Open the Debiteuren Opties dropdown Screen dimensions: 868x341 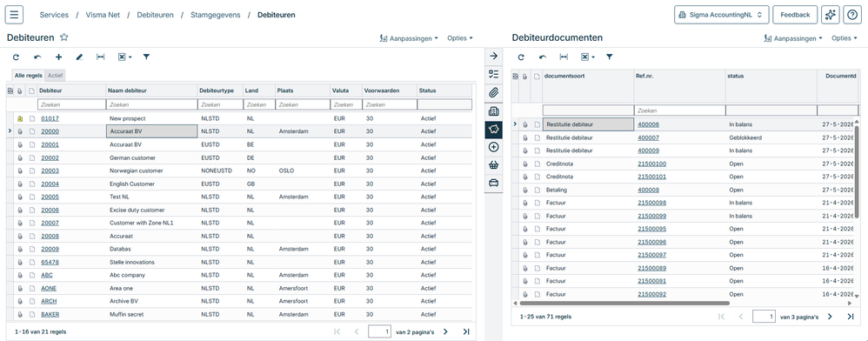[460, 38]
